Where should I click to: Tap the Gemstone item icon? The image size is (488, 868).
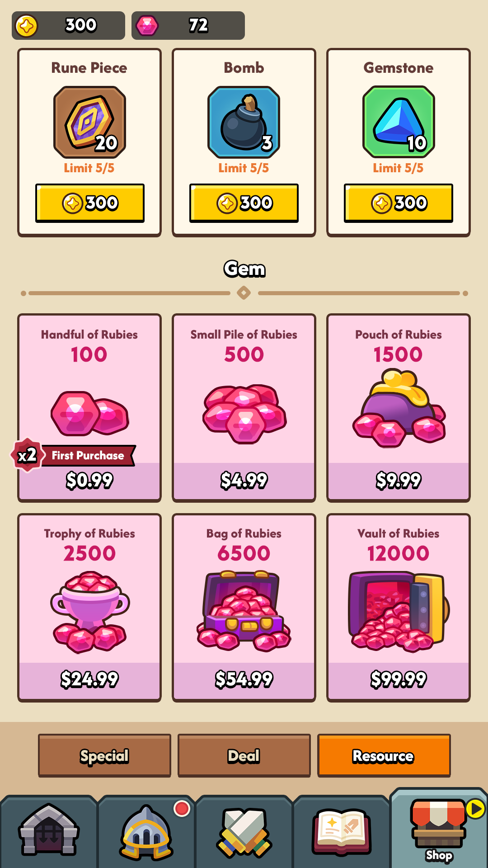pos(399,122)
